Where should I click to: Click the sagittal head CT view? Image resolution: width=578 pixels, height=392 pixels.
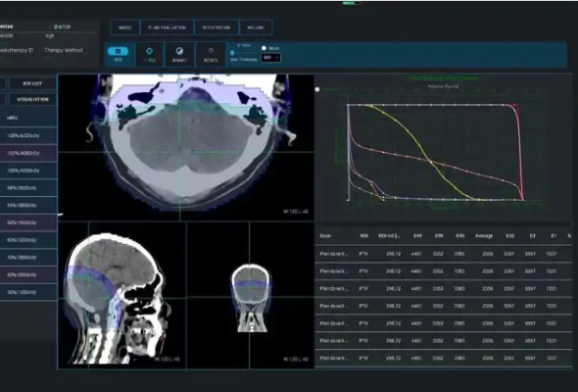(x=122, y=296)
